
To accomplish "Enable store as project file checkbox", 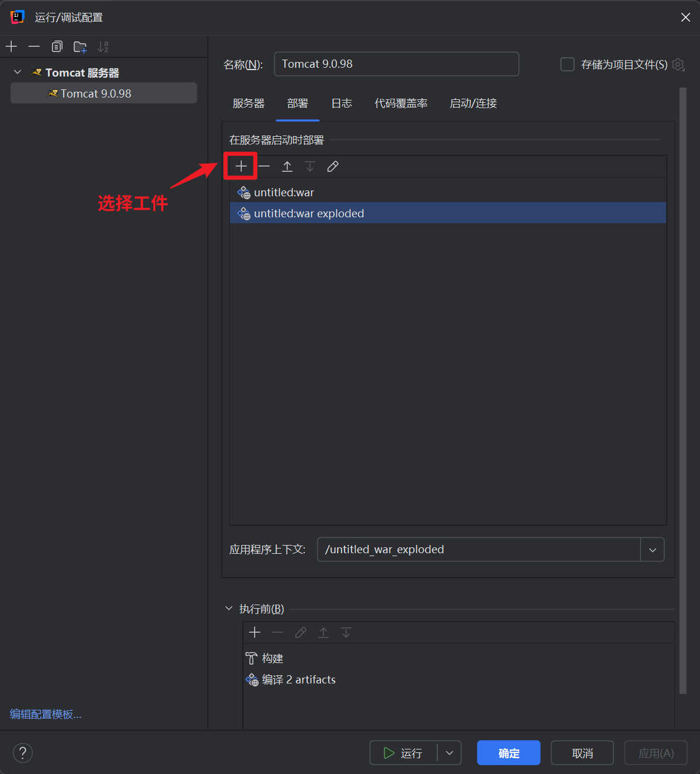I will click(x=567, y=64).
